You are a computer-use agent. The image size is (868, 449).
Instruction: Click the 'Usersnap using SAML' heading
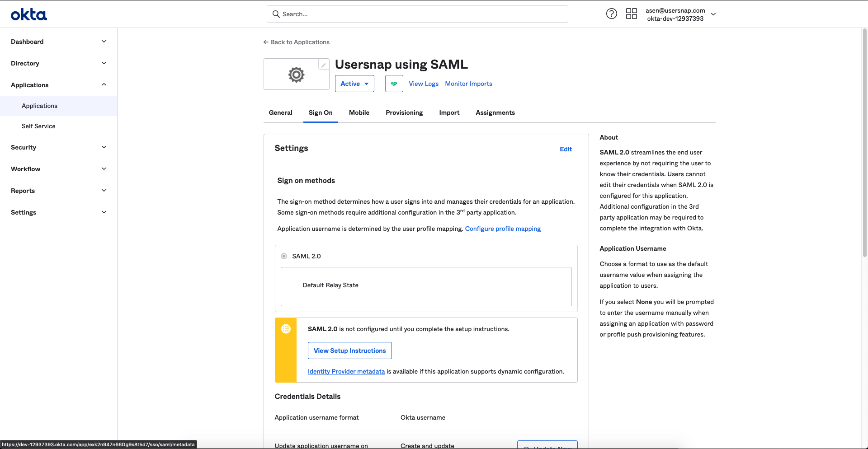click(401, 64)
